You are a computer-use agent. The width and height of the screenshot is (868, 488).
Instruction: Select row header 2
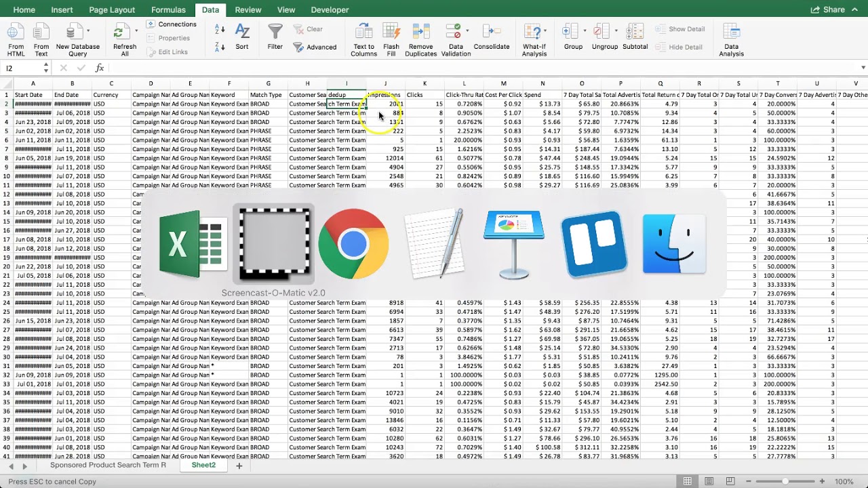tap(6, 104)
